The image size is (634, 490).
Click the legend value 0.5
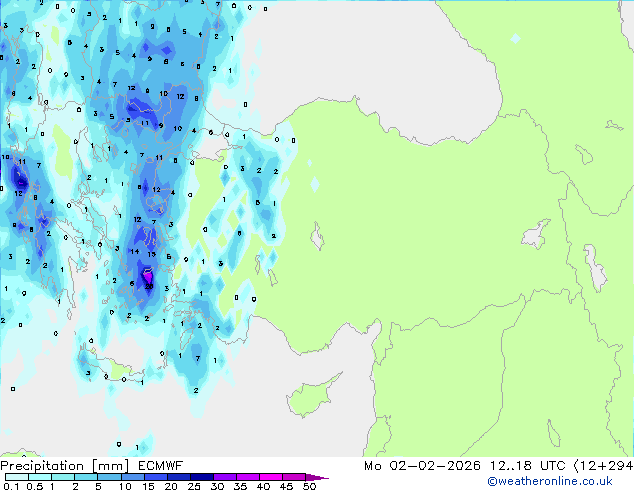tap(35, 486)
